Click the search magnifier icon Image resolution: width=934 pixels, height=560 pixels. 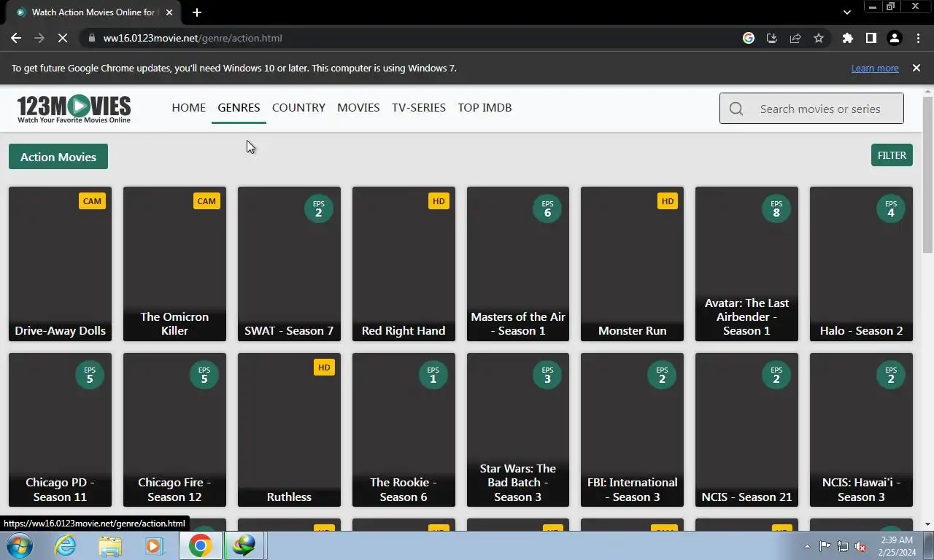tap(736, 109)
